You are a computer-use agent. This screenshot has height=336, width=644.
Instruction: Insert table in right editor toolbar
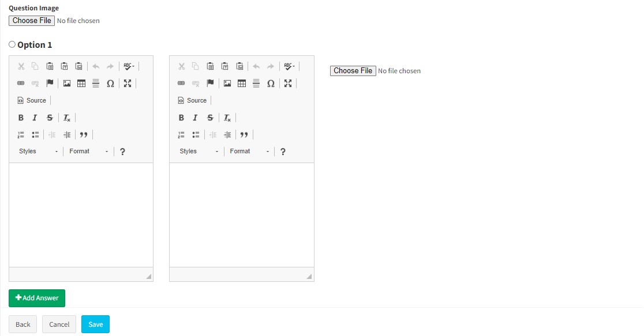pos(242,84)
